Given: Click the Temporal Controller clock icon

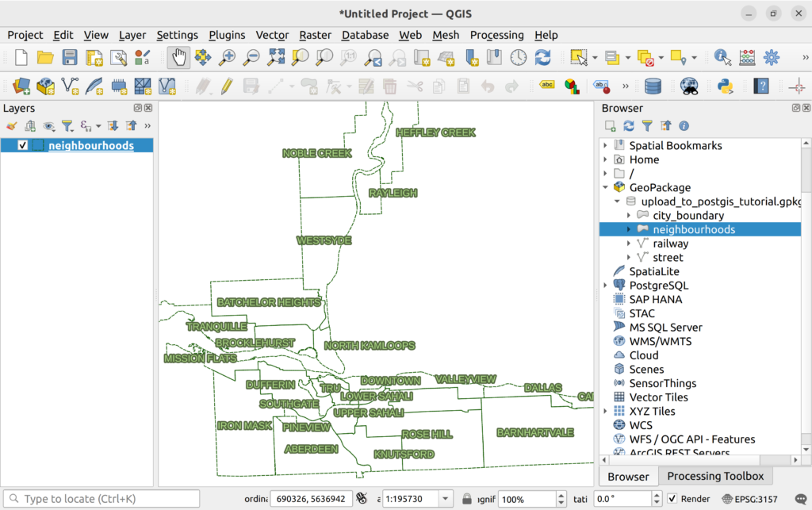Looking at the screenshot, I should (518, 58).
